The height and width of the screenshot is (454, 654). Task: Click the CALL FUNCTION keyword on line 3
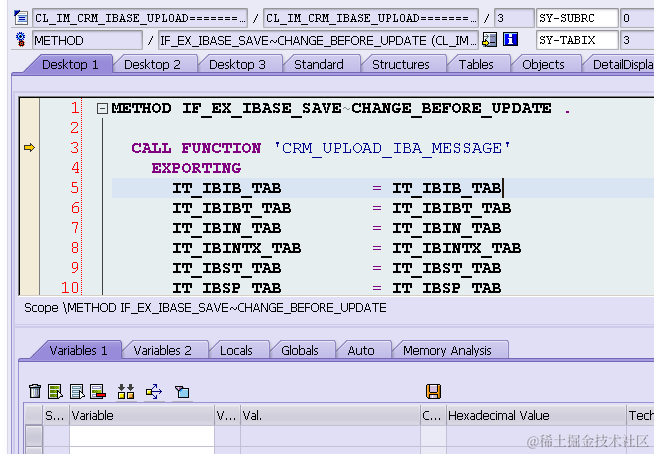click(196, 148)
